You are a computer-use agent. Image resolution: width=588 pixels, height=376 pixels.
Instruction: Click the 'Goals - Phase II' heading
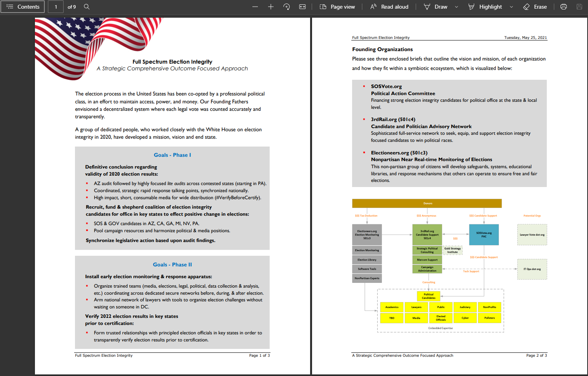click(172, 265)
